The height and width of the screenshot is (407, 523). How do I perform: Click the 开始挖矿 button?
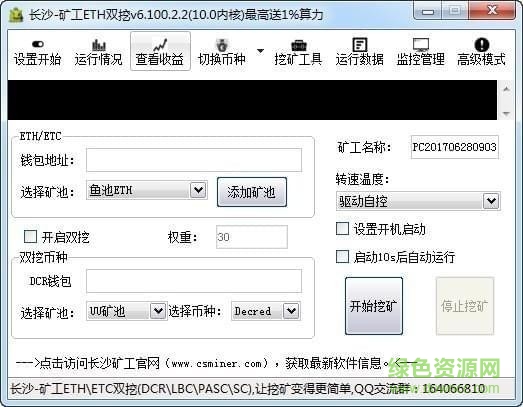click(374, 306)
